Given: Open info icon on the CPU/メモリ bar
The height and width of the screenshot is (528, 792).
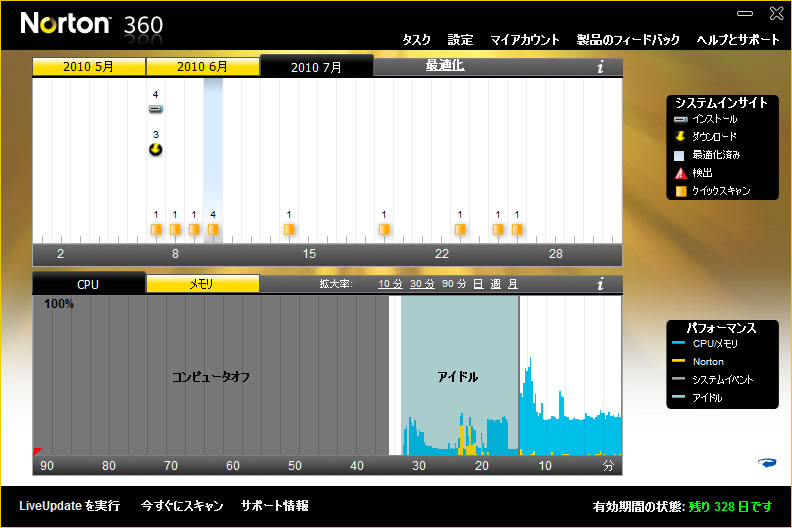Looking at the screenshot, I should 600,284.
